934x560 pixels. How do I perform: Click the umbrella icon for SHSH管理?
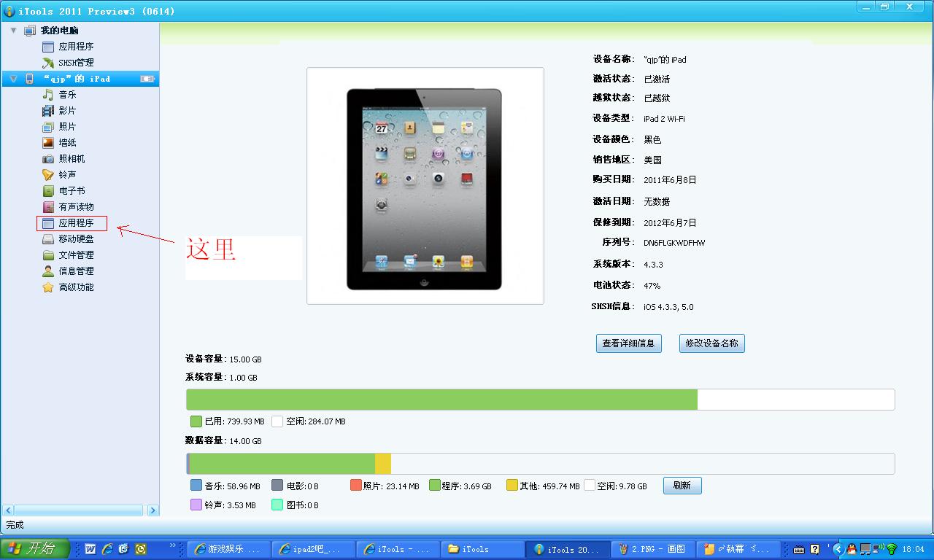click(48, 63)
